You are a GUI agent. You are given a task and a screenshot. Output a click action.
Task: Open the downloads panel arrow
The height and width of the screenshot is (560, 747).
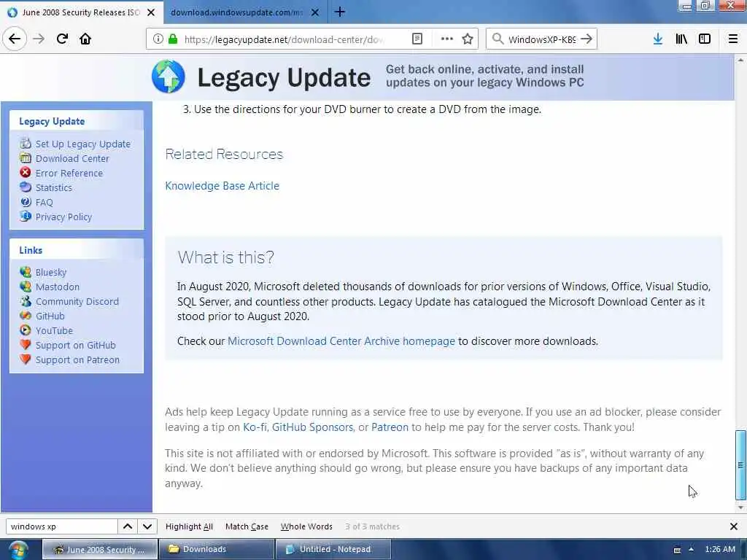tap(658, 39)
